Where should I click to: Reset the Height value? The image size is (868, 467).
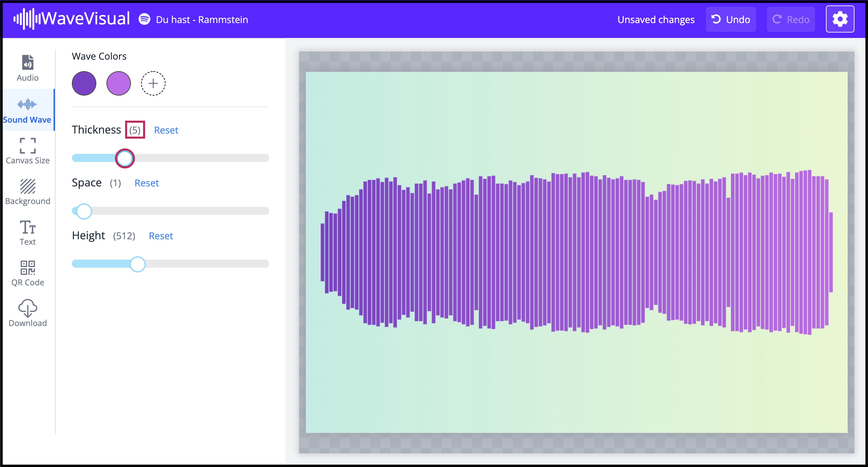(x=161, y=236)
